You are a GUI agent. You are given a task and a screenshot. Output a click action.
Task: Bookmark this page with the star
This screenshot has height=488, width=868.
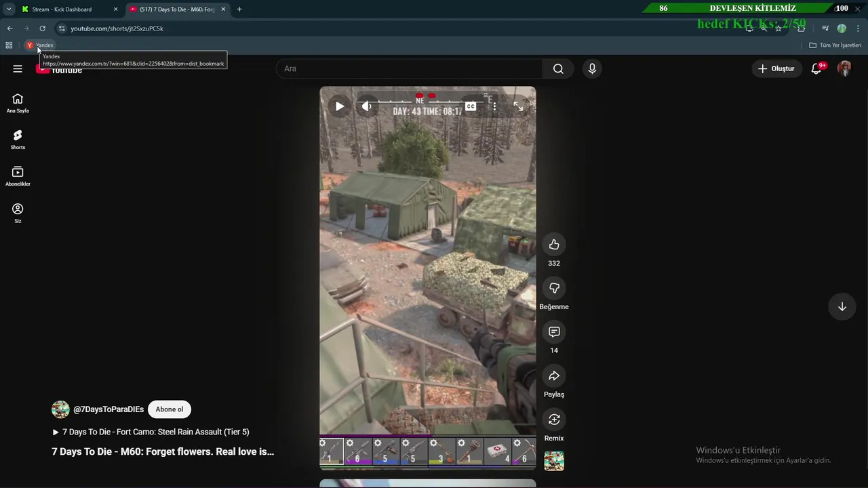click(778, 28)
